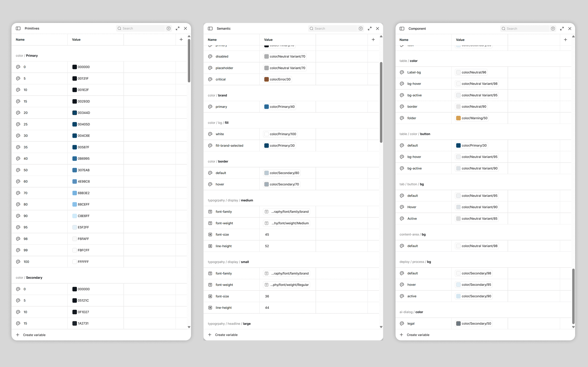Image resolution: width=588 pixels, height=367 pixels.
Task: Click color icon beside critical variable
Action: coord(210,79)
